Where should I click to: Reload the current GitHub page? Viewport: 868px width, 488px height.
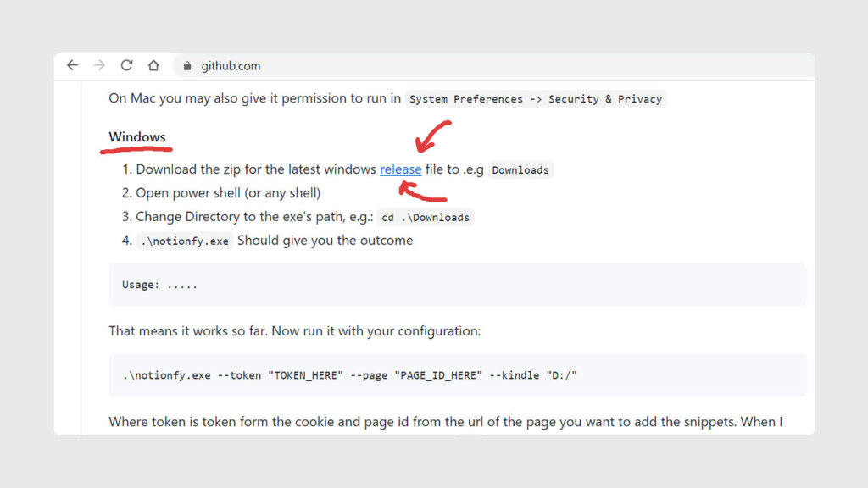click(126, 65)
